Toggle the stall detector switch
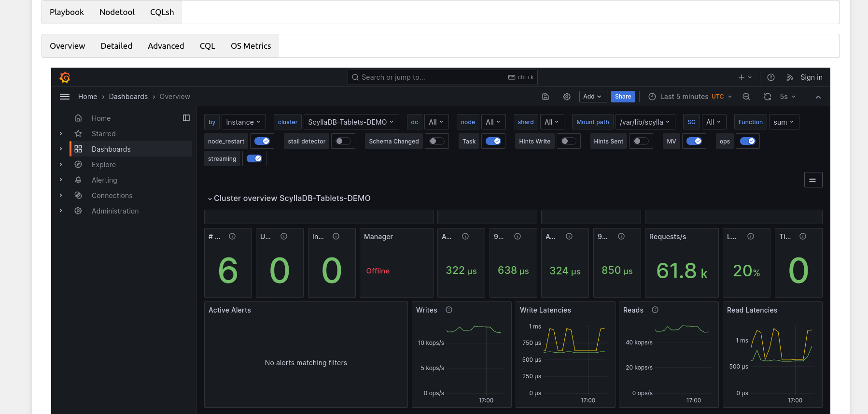The width and height of the screenshot is (868, 414). pyautogui.click(x=343, y=141)
